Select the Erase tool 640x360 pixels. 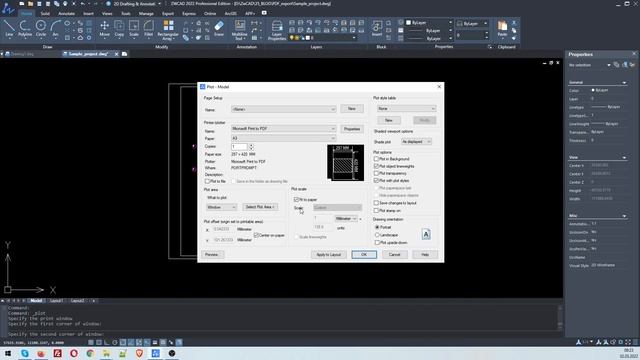pos(219,29)
